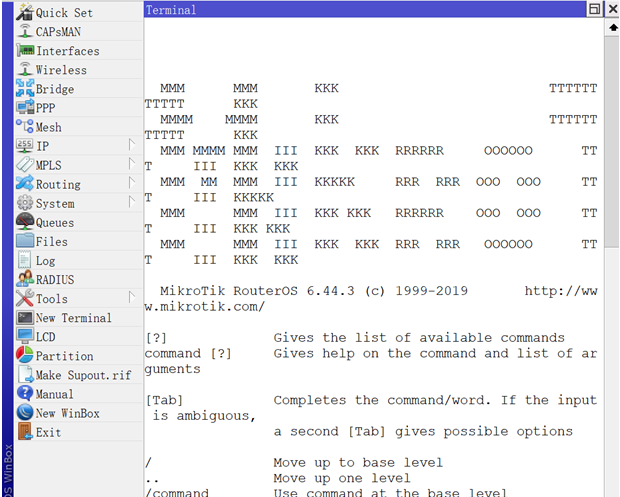620x497 pixels.
Task: Click the New WinBox globe icon
Action: tap(25, 412)
